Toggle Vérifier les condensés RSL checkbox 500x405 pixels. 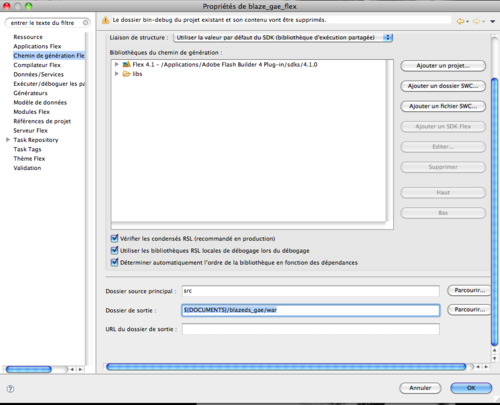pos(114,238)
